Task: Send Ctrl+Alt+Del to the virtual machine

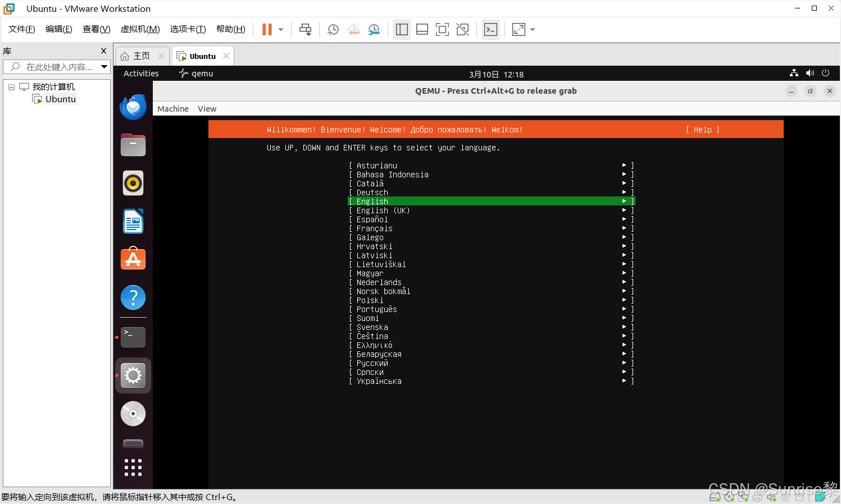Action: point(305,30)
